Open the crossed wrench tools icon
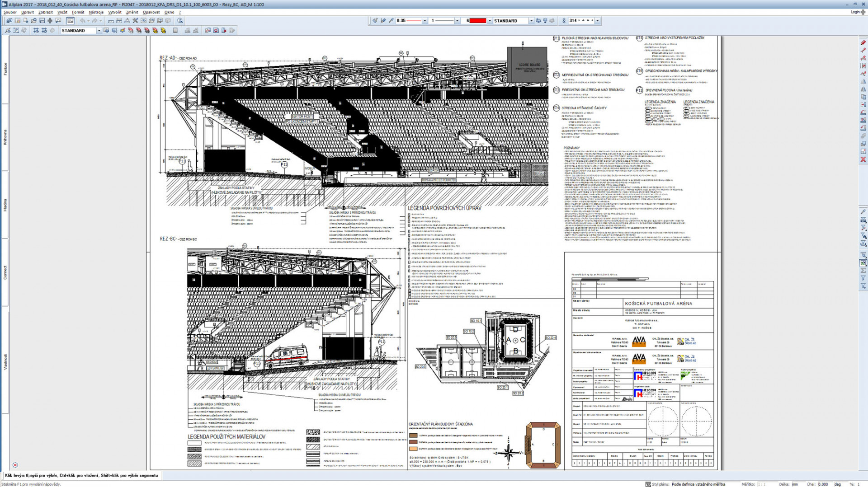 coord(135,21)
